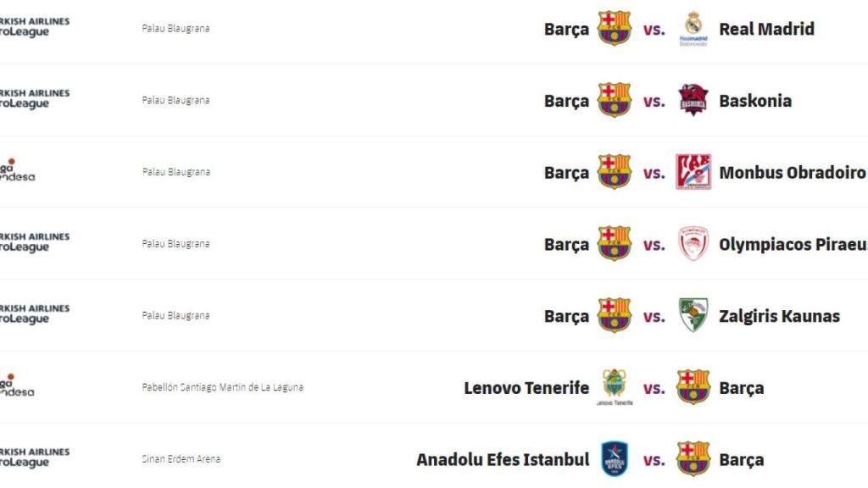868x488 pixels.
Task: Open the Olympiacos Piraeus club crest
Action: 693,243
